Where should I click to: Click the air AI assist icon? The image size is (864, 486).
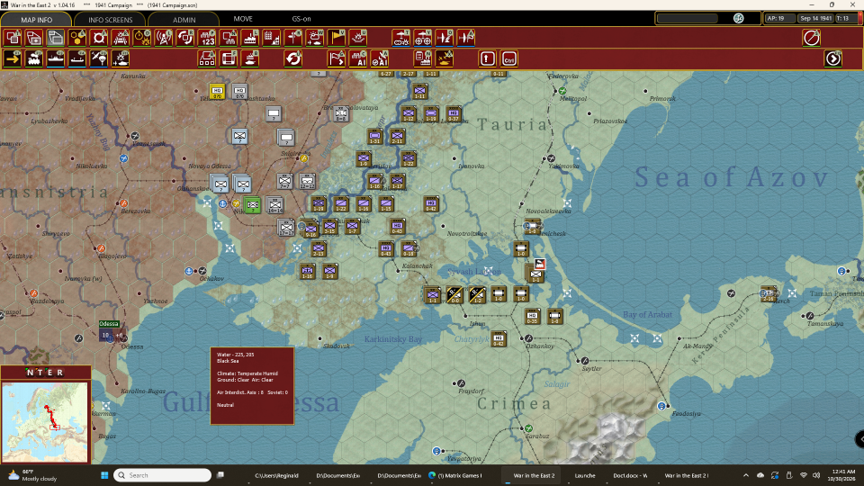click(x=380, y=58)
